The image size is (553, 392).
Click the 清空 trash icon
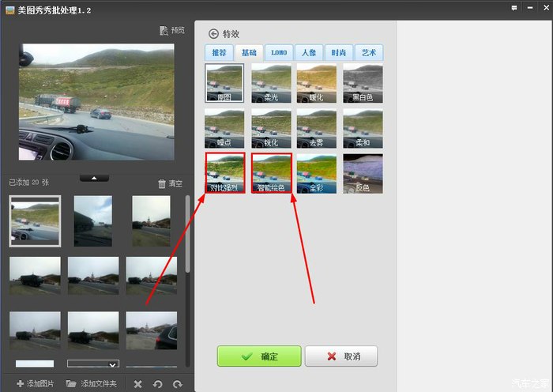(x=162, y=183)
